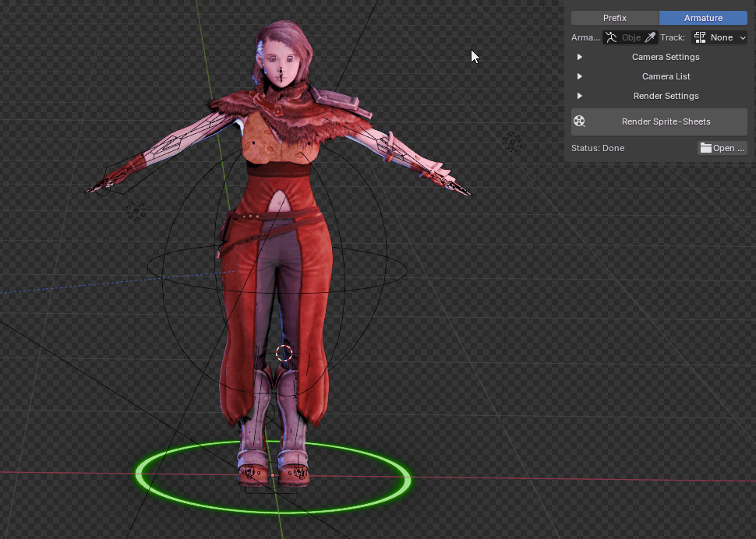
Task: Select the empty object below the character's right arm
Action: pos(136,211)
